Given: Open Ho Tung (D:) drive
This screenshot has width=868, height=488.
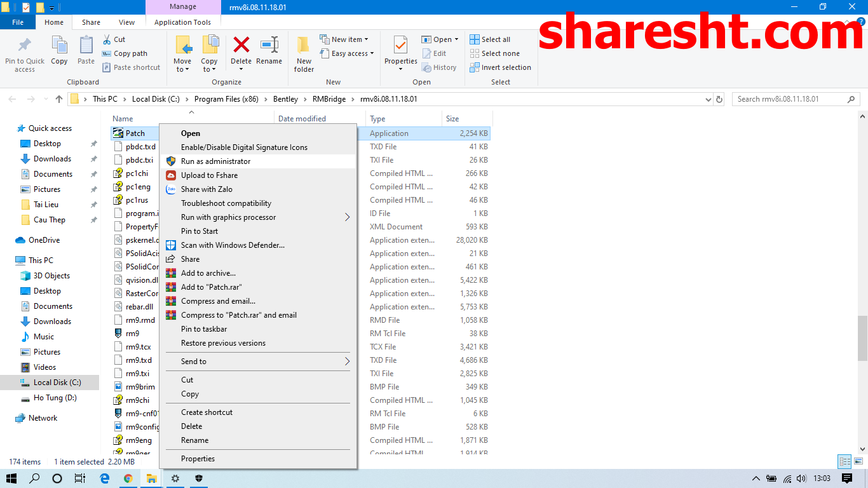Looking at the screenshot, I should (55, 398).
